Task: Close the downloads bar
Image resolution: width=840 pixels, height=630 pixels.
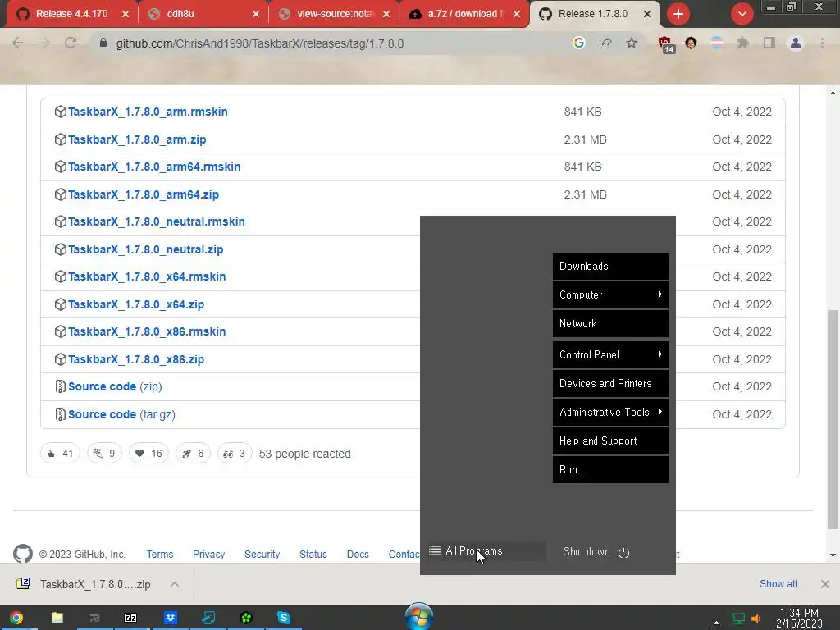Action: (825, 584)
